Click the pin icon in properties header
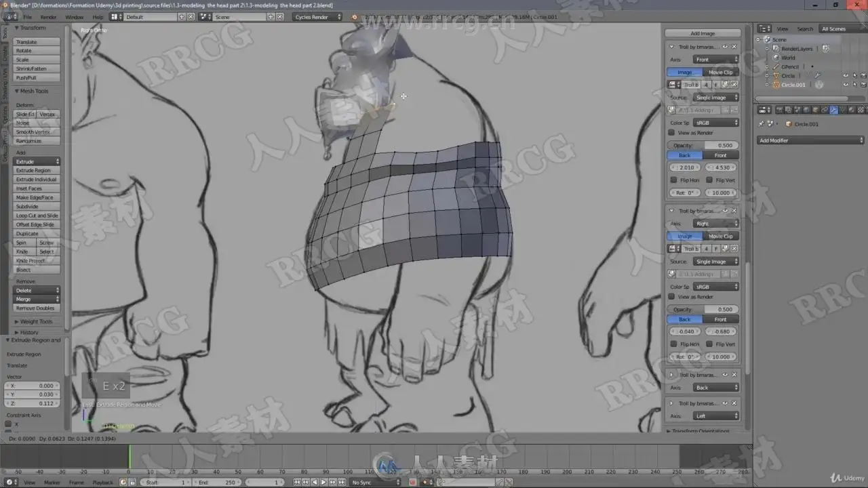Image resolution: width=868 pixels, height=488 pixels. (762, 124)
